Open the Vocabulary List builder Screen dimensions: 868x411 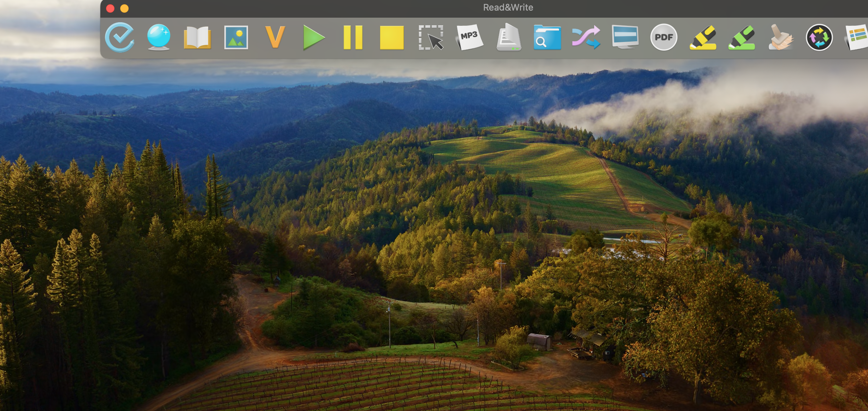pyautogui.click(x=857, y=37)
